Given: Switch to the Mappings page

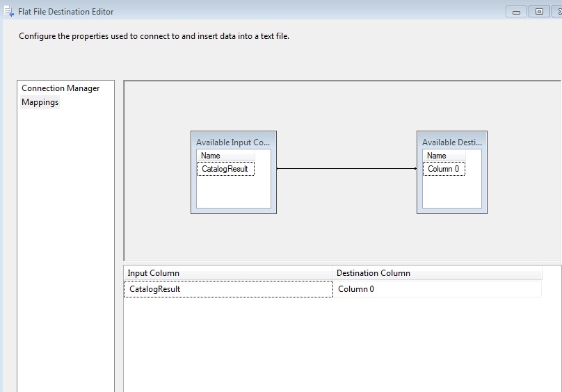Looking at the screenshot, I should pos(40,102).
